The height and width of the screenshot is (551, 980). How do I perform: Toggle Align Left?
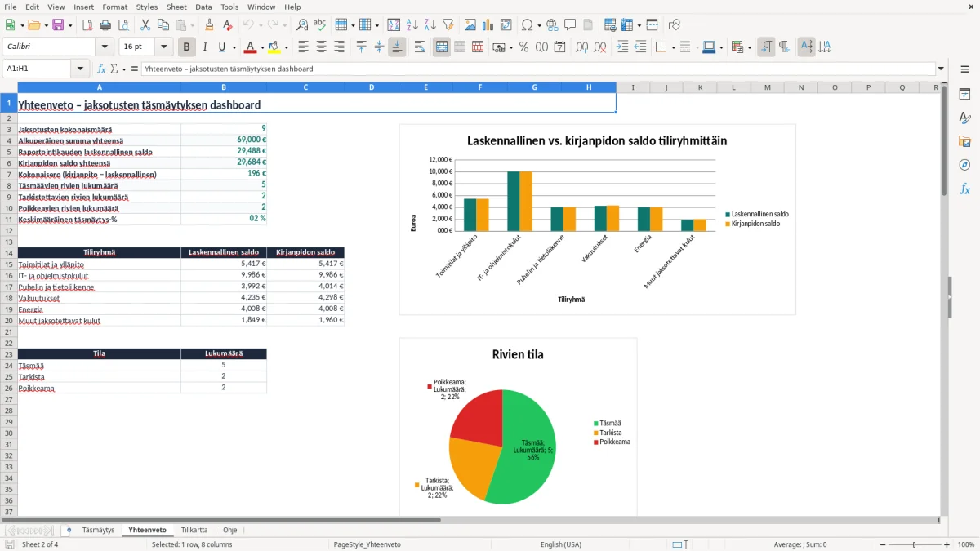pos(304,47)
